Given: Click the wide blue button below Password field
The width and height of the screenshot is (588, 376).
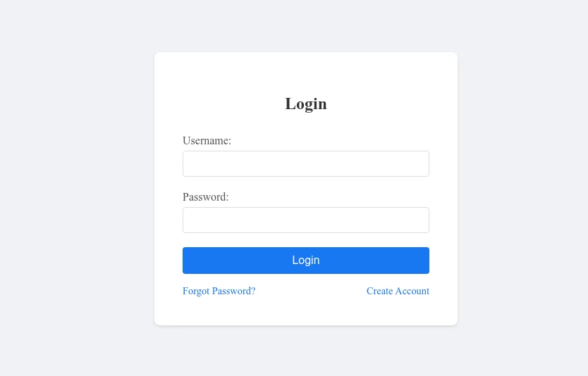Looking at the screenshot, I should coord(305,261).
